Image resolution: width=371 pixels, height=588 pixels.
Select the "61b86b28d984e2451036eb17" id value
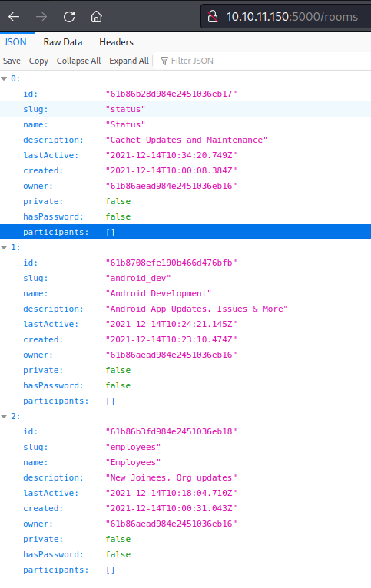coord(171,94)
